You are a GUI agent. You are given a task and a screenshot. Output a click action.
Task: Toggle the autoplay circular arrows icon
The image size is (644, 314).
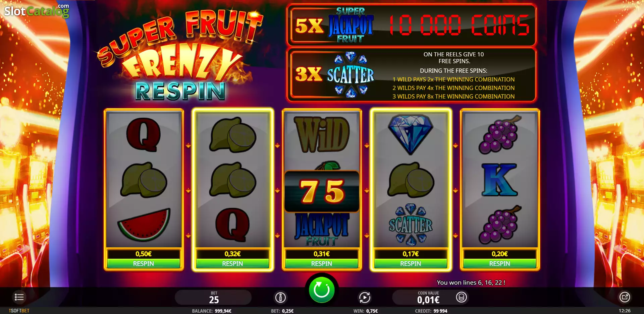(x=365, y=297)
